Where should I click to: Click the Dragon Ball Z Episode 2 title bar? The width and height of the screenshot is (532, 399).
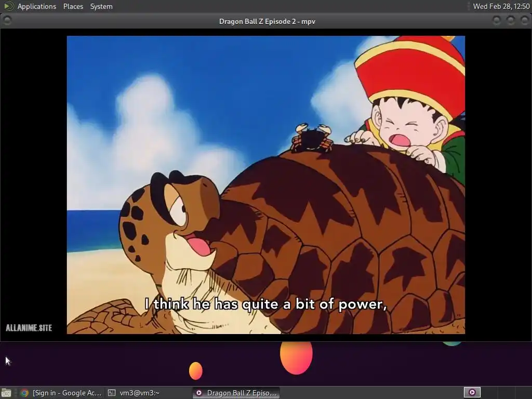click(267, 21)
